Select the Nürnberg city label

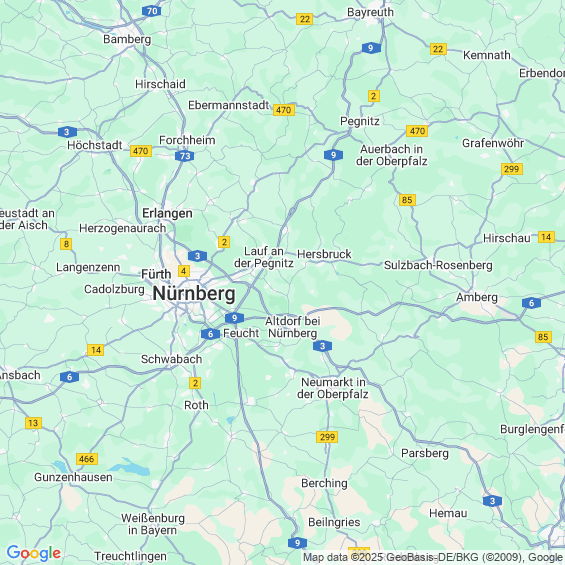pos(194,294)
